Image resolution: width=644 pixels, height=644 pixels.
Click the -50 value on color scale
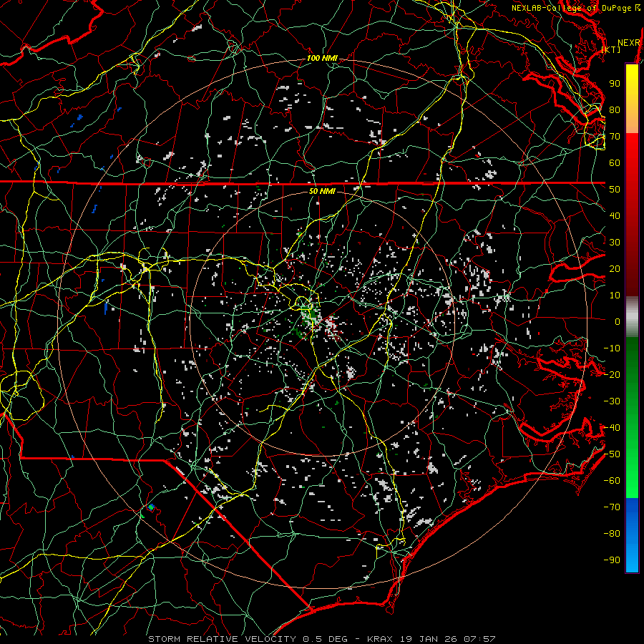612,454
